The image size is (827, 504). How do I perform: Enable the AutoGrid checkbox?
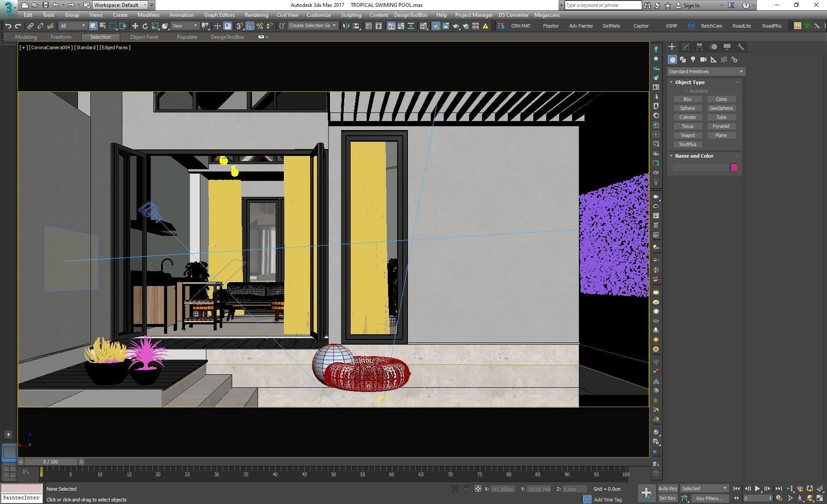click(x=687, y=91)
